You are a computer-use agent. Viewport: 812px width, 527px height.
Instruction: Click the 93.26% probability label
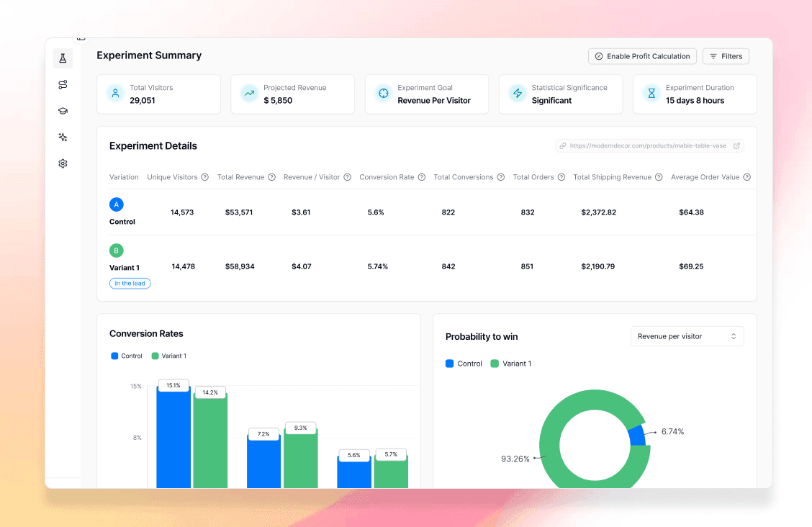(515, 459)
